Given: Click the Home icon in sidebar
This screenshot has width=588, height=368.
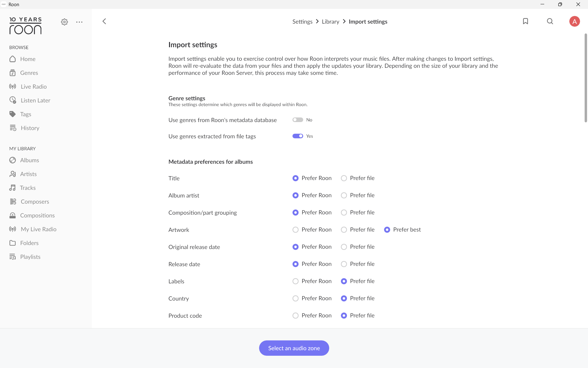Looking at the screenshot, I should 13,59.
